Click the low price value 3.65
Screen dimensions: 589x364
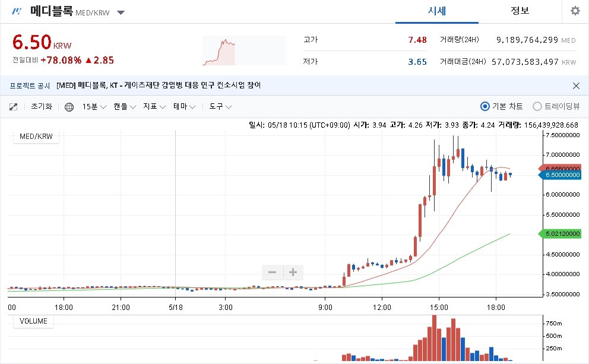click(417, 62)
